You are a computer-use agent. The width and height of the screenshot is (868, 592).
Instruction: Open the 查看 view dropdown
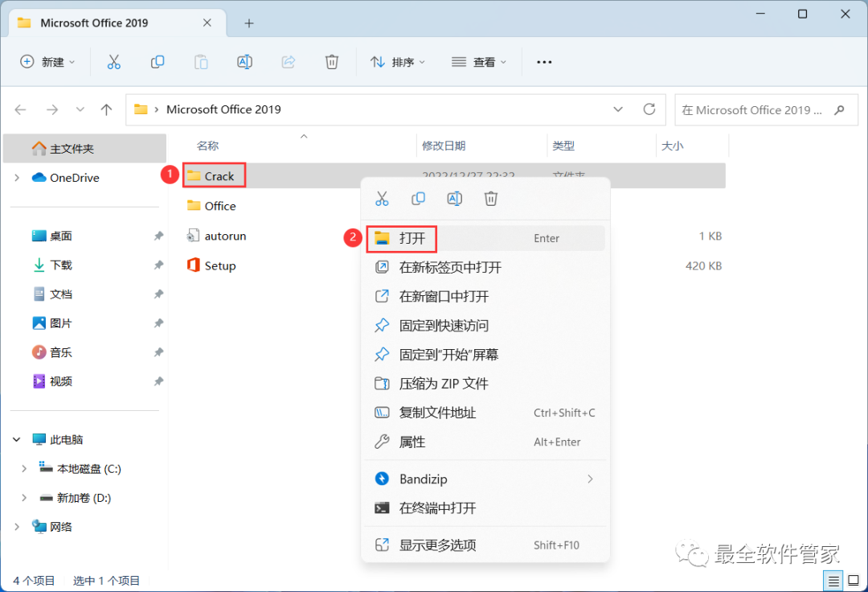(479, 62)
